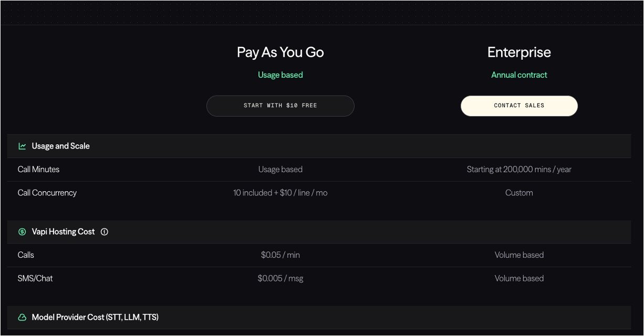Click the dollar icon beside Vapi Hosting Cost
This screenshot has width=644, height=336.
[22, 232]
